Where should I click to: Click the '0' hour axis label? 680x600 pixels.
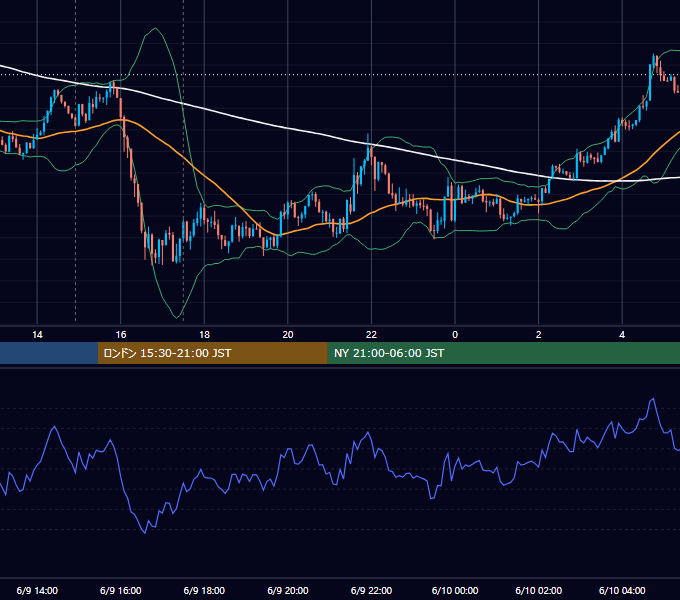[455, 335]
